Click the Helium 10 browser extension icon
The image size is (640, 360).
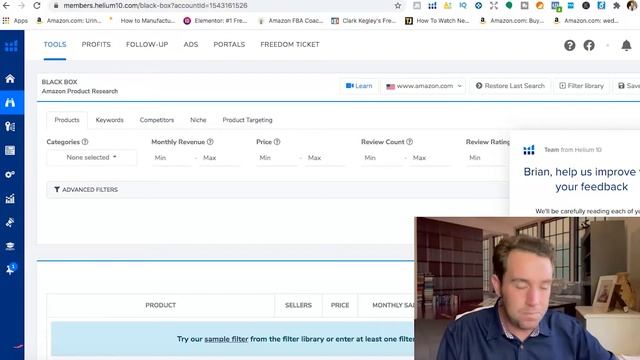coord(432,6)
